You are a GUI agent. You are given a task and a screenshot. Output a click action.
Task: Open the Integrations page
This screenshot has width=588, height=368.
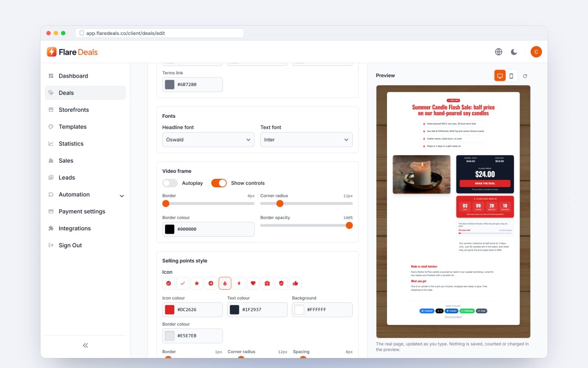(x=85, y=228)
